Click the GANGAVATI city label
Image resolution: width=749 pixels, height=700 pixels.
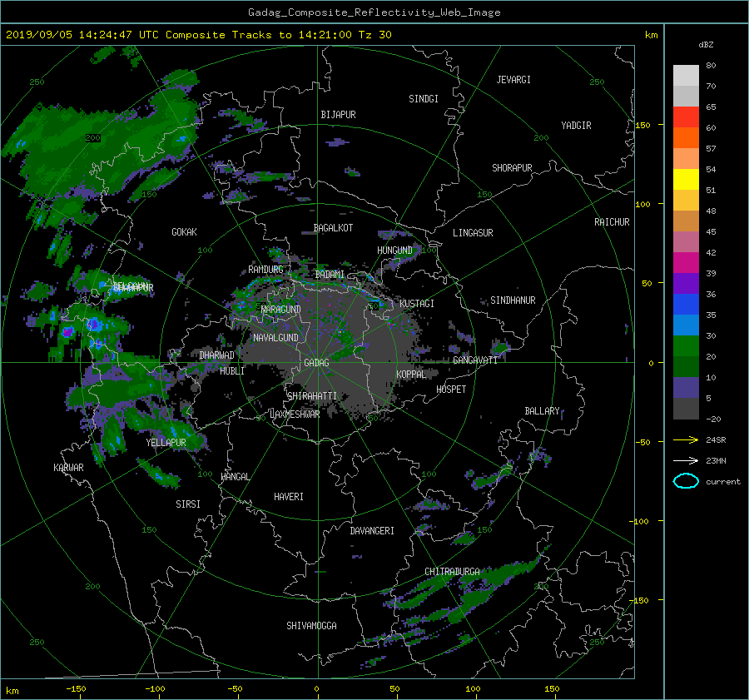[475, 360]
